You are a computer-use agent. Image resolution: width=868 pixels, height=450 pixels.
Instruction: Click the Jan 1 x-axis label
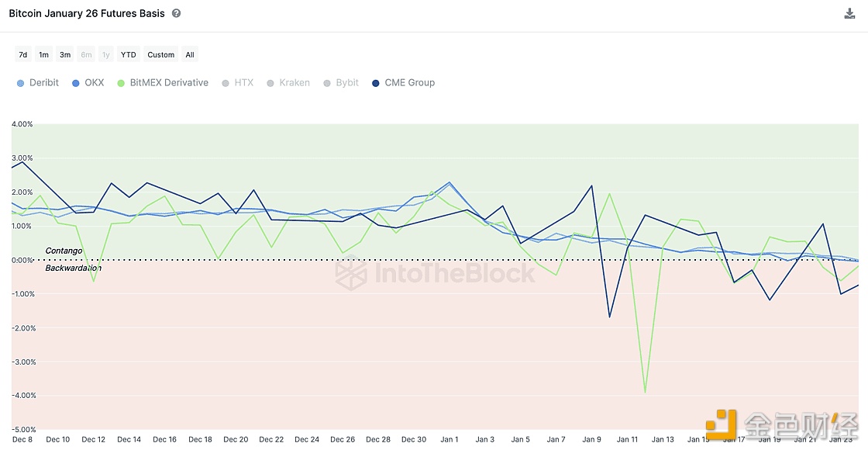pos(449,439)
